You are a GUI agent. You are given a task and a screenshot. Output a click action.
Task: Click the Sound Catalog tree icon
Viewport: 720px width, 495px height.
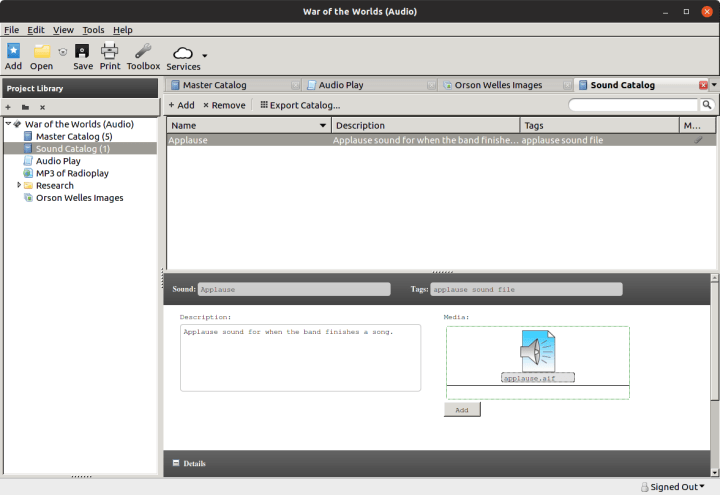tap(28, 148)
